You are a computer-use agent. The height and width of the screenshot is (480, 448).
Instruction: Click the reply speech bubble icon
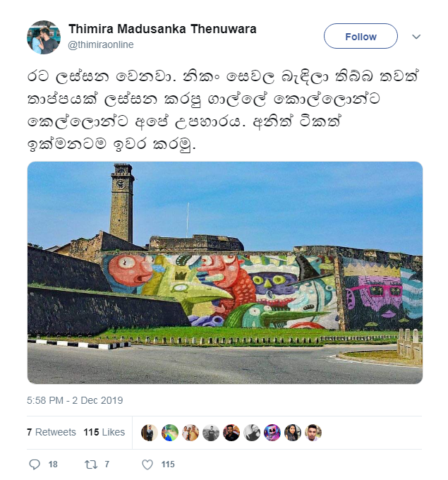(35, 464)
